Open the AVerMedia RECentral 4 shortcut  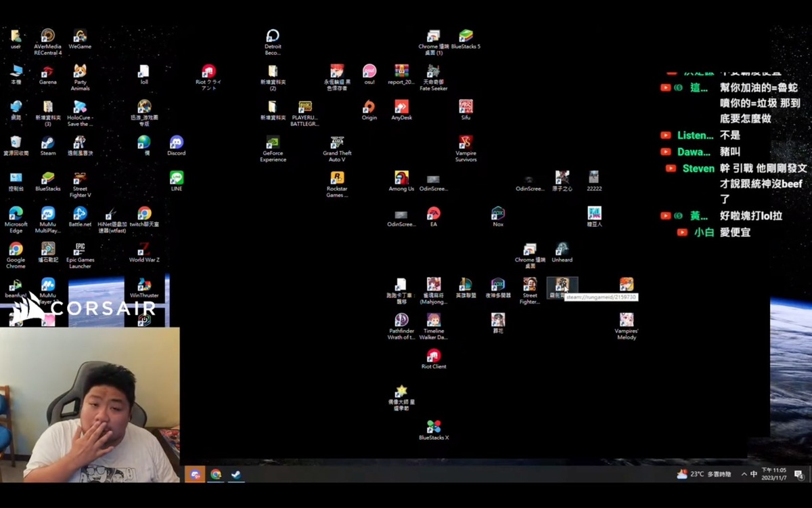point(47,42)
